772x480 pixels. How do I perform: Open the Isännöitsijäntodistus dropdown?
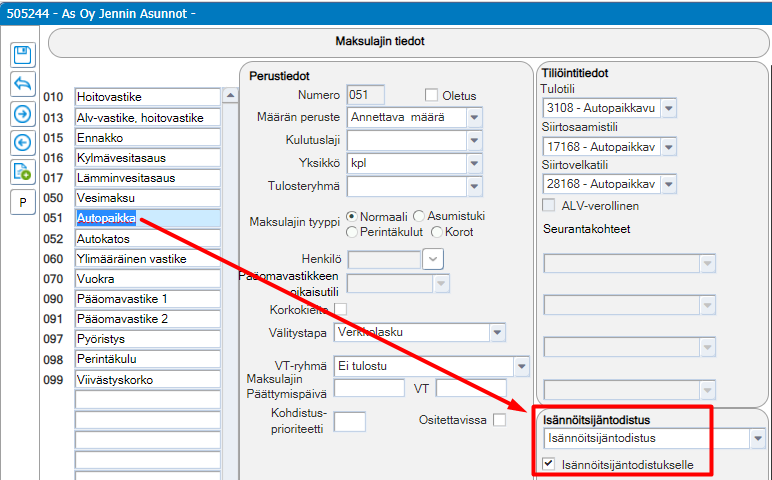(x=757, y=438)
